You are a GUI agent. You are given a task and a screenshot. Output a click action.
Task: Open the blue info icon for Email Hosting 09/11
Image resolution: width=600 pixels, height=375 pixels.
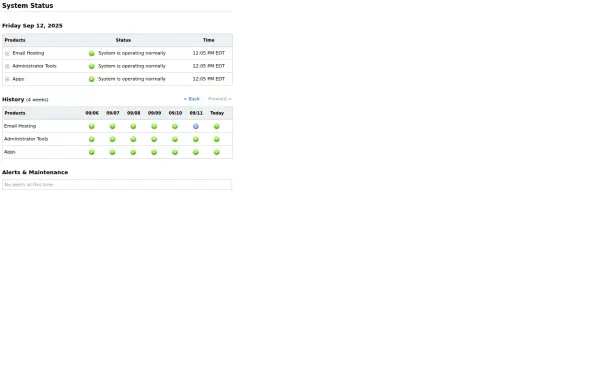click(196, 126)
